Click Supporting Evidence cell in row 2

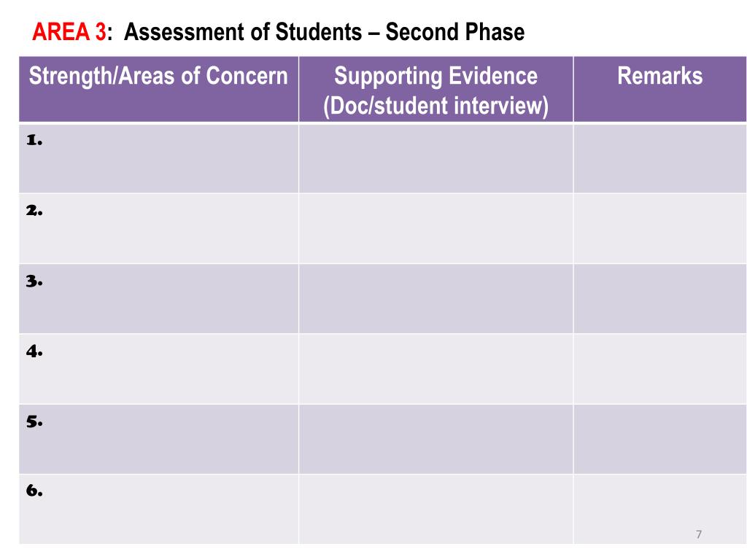coord(436,228)
